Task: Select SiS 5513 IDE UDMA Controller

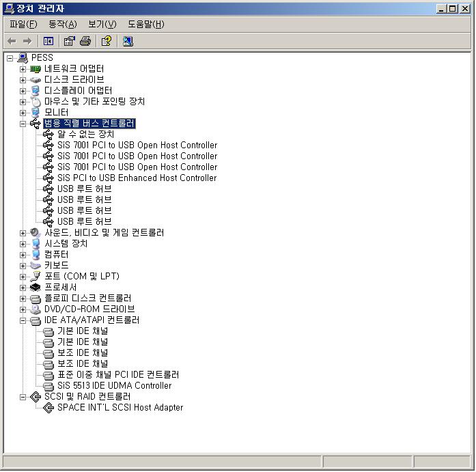Action: 115,386
